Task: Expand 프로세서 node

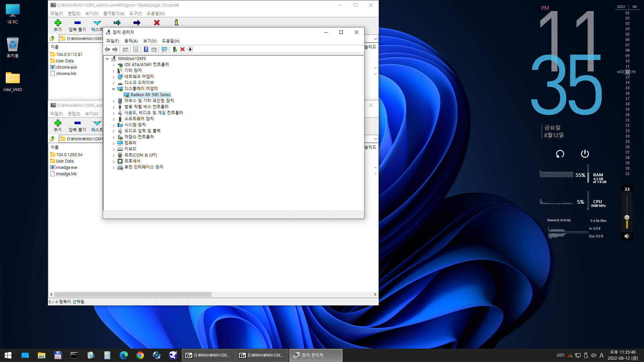Action: click(x=113, y=161)
